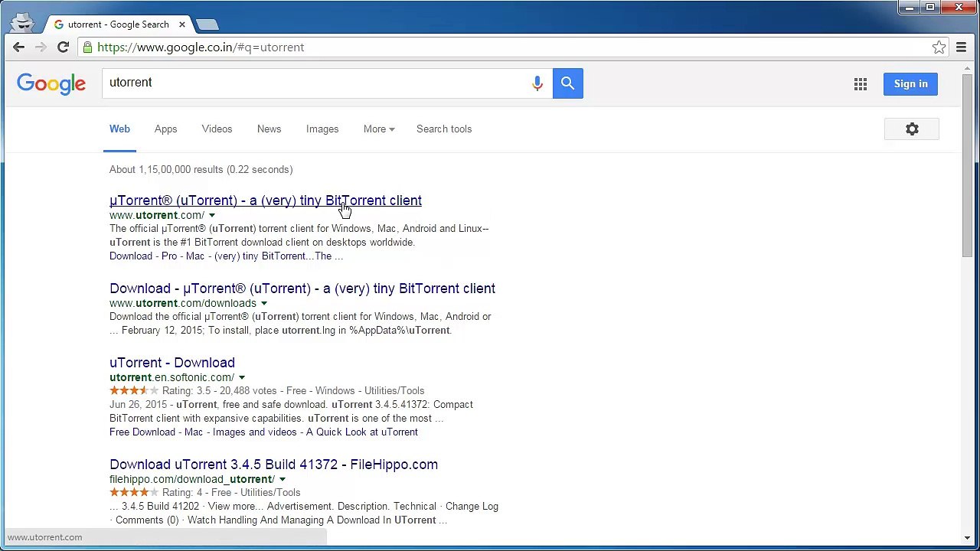Open the Chrome hamburger menu
980x551 pixels.
(961, 47)
